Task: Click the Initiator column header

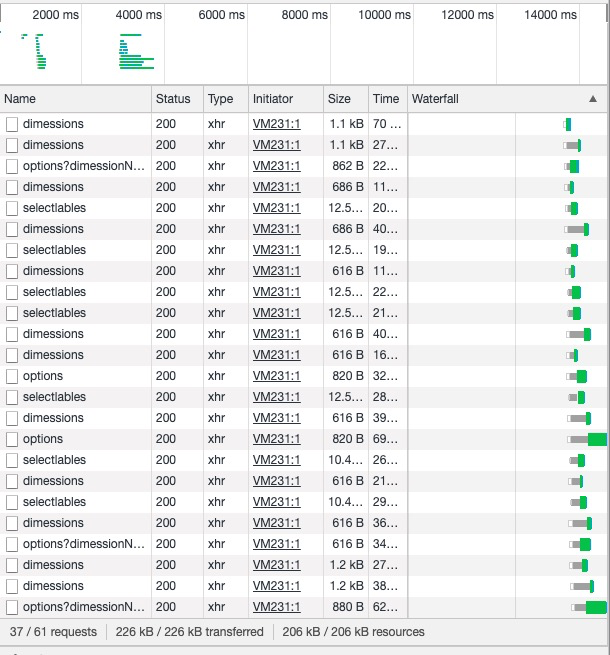Action: (x=273, y=99)
